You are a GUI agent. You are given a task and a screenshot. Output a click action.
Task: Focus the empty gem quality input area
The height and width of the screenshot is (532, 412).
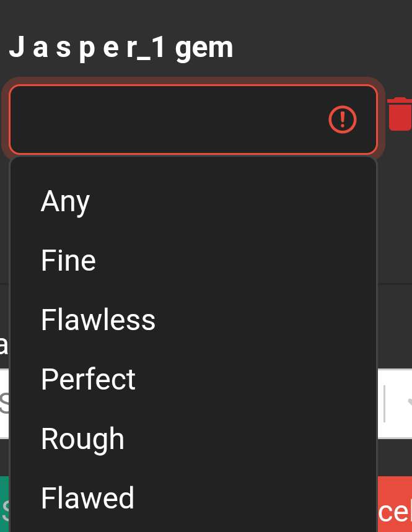tap(167, 119)
